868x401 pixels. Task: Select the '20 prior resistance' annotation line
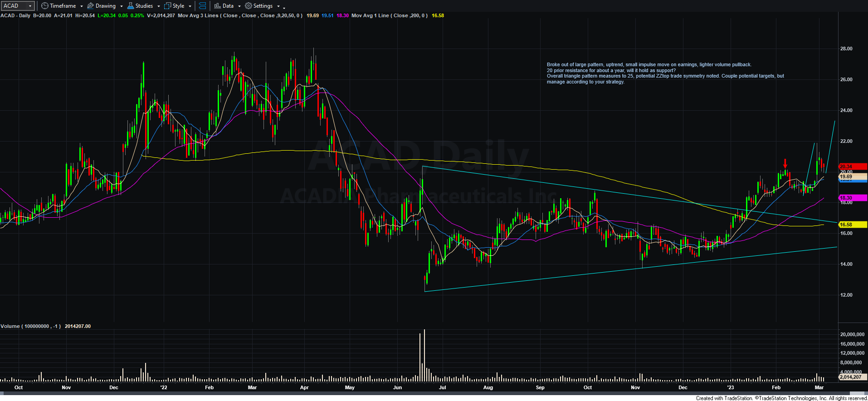(x=611, y=70)
